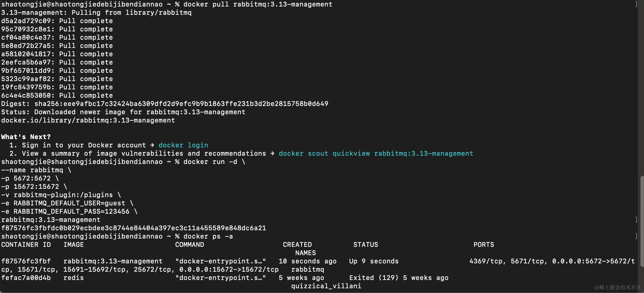Click the STATUS column header
Image resolution: width=644 pixels, height=293 pixels.
coord(366,244)
